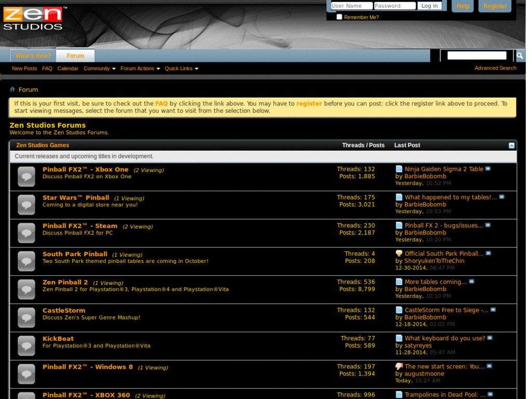This screenshot has height=399, width=532.
Task: Open the CastleStorm forum
Action: pos(64,310)
